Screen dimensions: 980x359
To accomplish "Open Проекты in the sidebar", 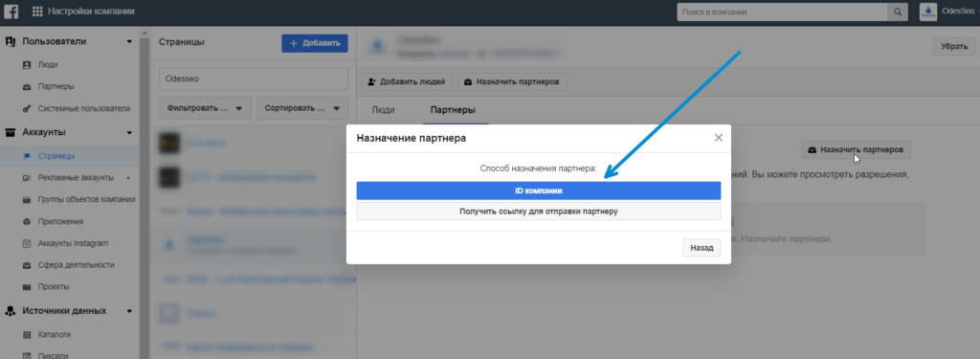I will [x=54, y=287].
